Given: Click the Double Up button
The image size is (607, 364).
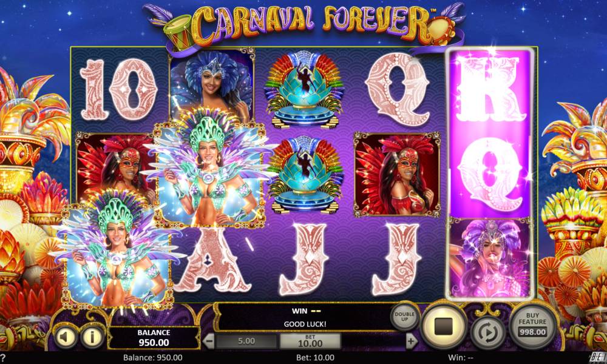Looking at the screenshot, I should pos(404,317).
